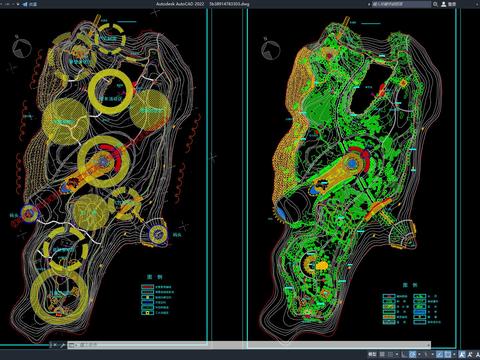
Task: Toggle ortho mode status icon
Action: tap(404, 354)
